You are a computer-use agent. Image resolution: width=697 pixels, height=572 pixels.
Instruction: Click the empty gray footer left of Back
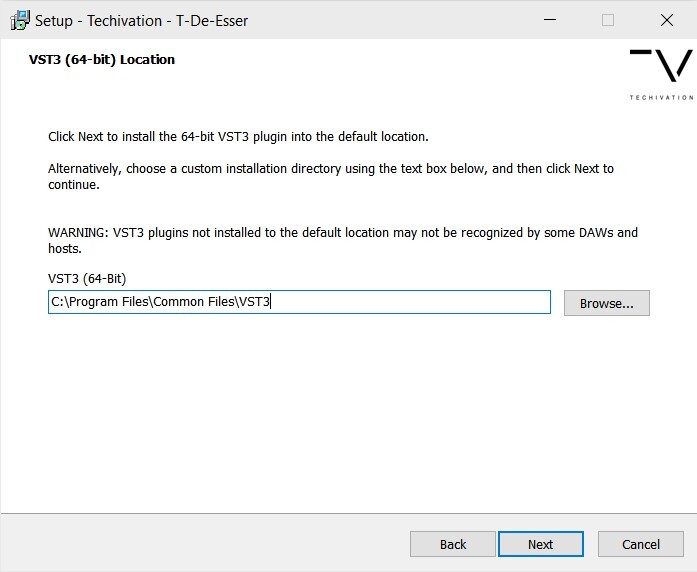pos(200,544)
